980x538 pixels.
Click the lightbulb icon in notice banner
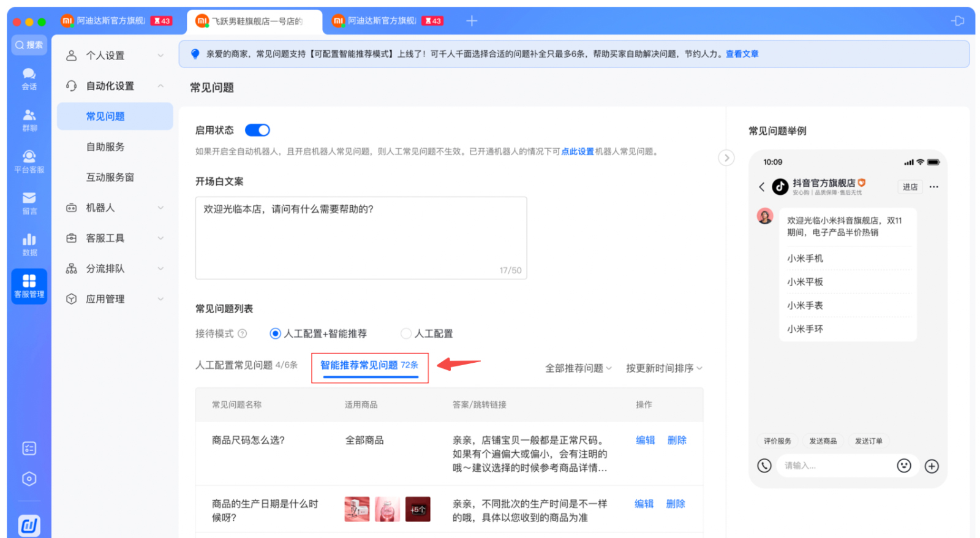click(195, 54)
